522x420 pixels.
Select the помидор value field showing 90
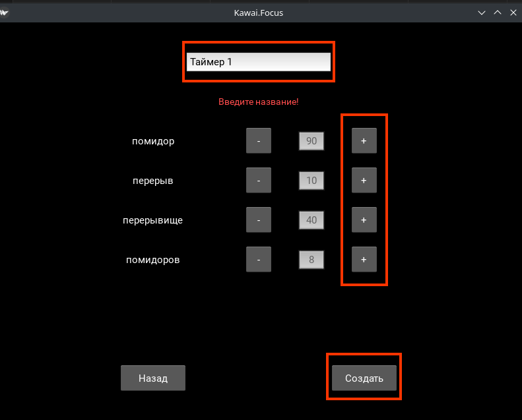311,141
